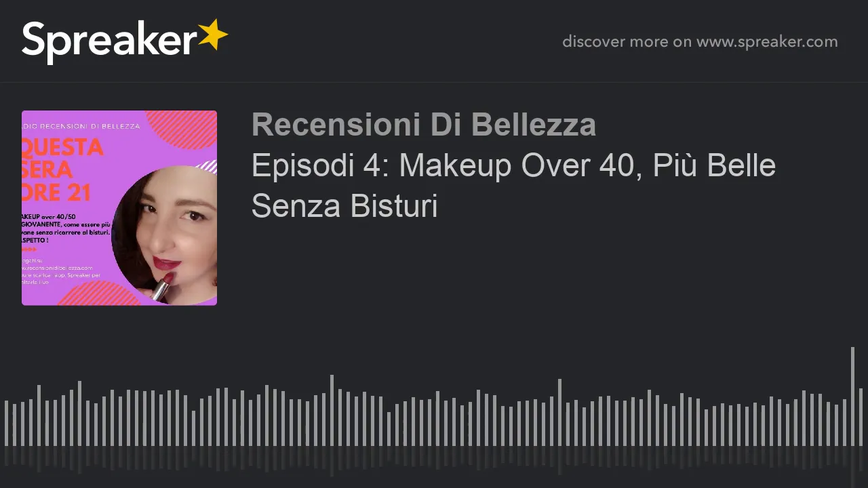Click the lipstick in the cover photo
Viewport: 868px width, 488px height.
163,286
